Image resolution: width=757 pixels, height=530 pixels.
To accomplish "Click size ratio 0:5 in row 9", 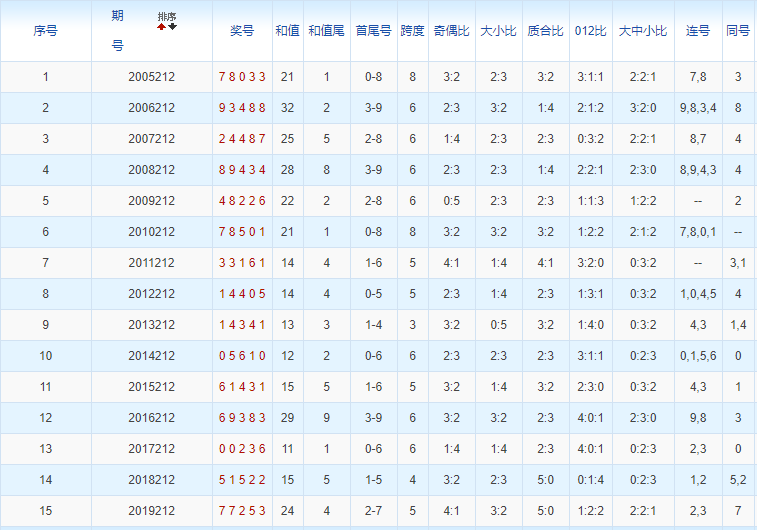I will pos(498,325).
